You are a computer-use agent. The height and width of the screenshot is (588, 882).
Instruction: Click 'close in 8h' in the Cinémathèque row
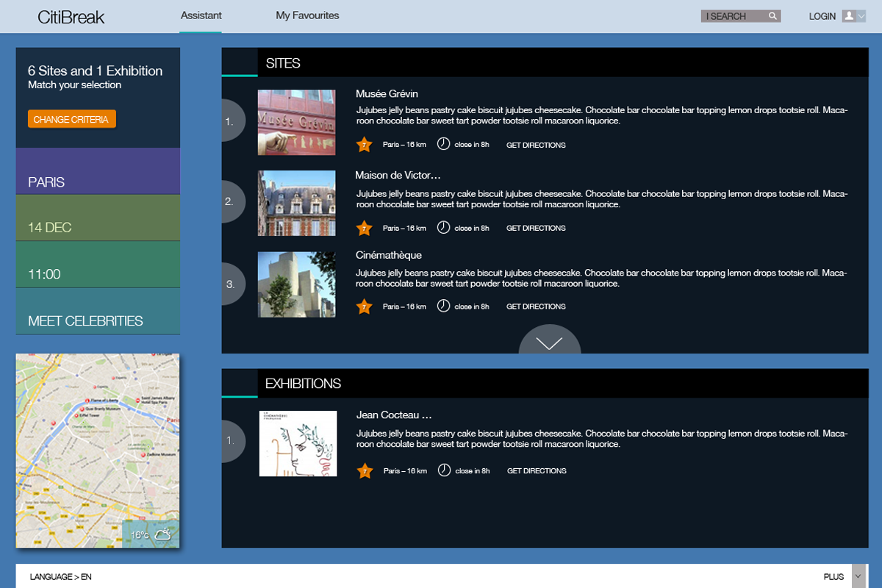pyautogui.click(x=472, y=306)
